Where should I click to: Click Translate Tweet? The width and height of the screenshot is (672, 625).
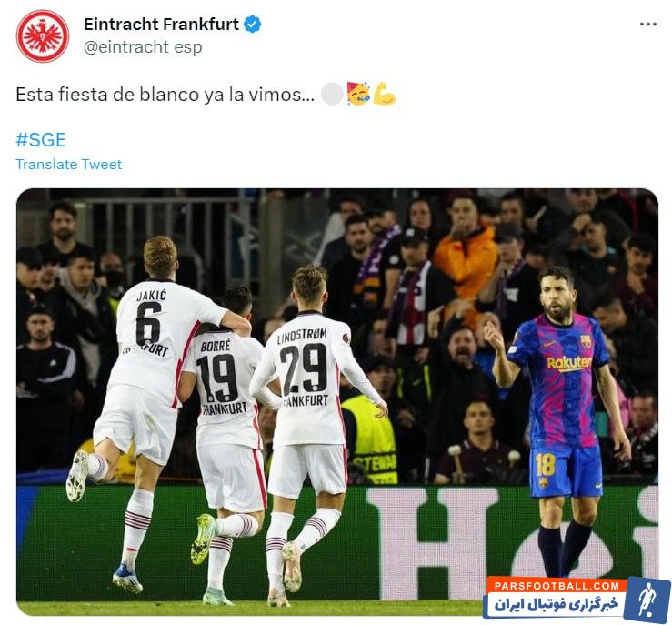(x=68, y=164)
